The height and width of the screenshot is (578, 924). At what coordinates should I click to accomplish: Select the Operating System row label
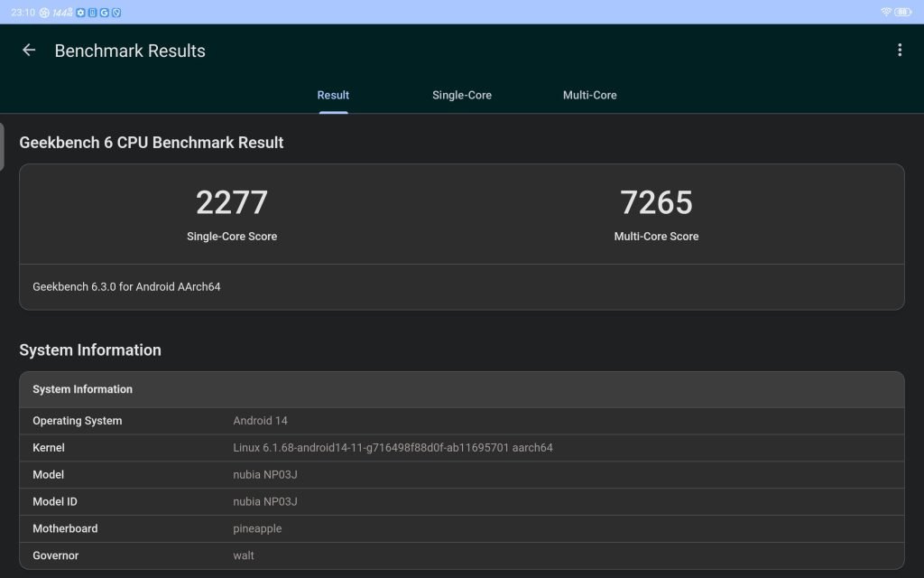click(78, 421)
